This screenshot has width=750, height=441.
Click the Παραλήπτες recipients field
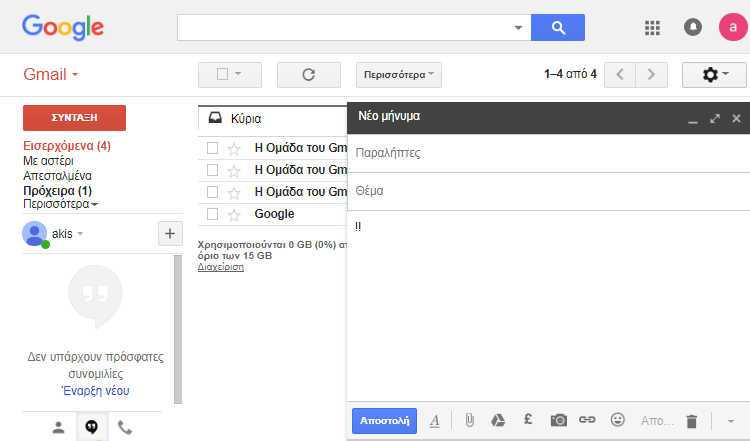click(549, 153)
